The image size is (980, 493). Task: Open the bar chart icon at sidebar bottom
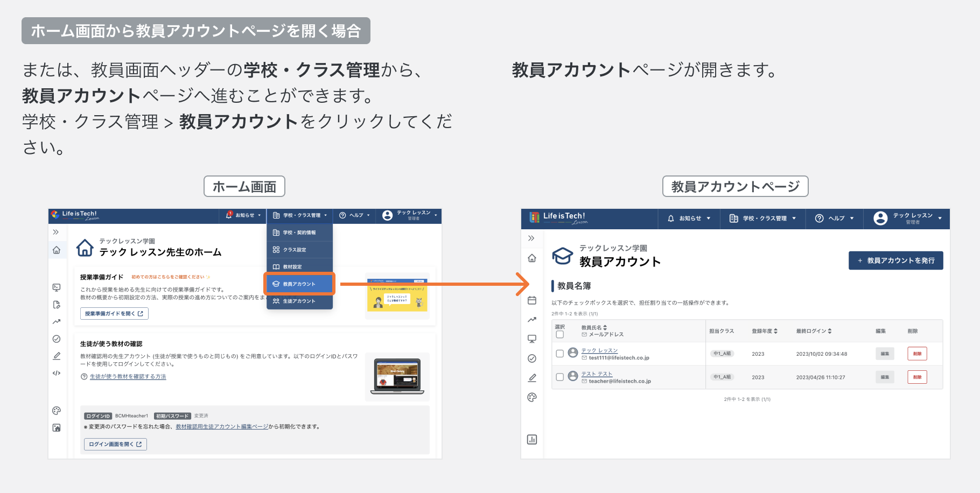[532, 440]
